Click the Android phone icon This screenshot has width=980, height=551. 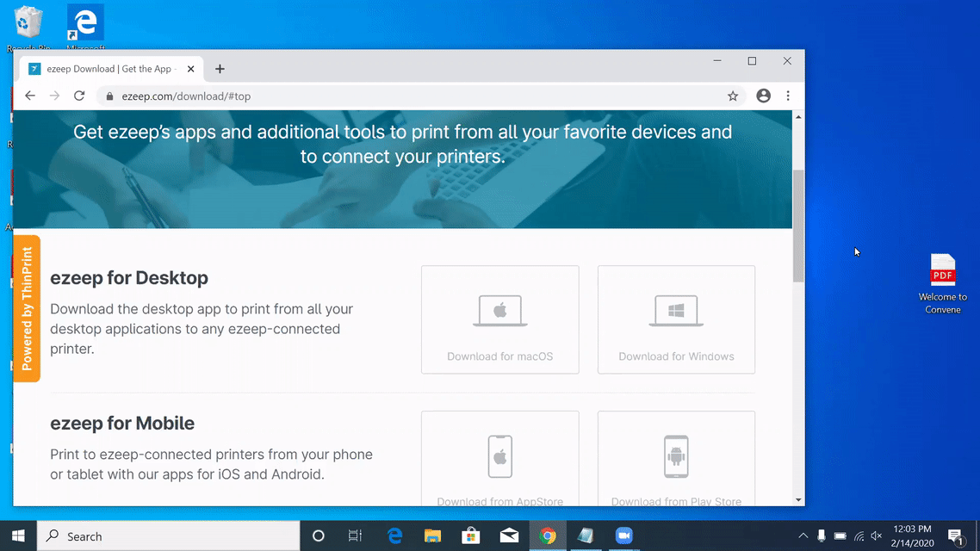676,456
